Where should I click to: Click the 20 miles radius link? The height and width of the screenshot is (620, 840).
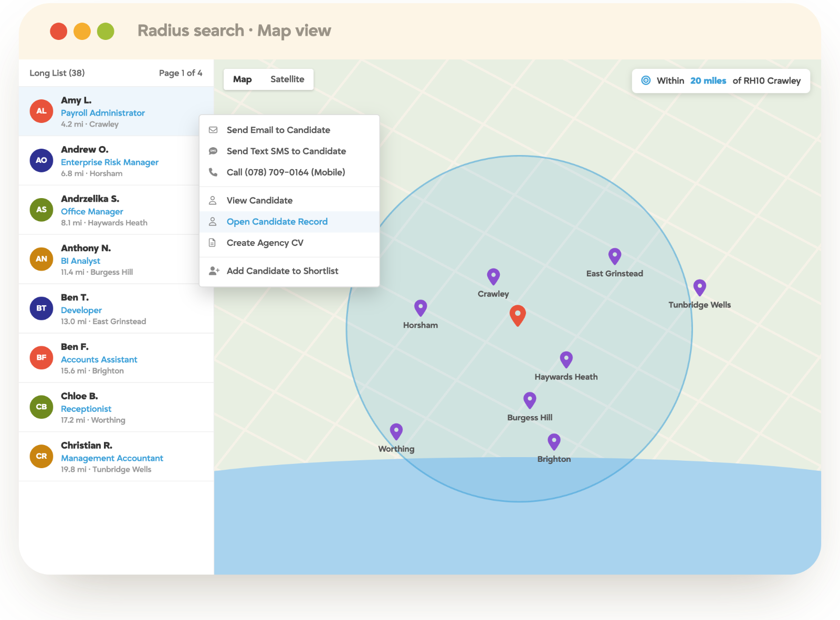(x=708, y=80)
